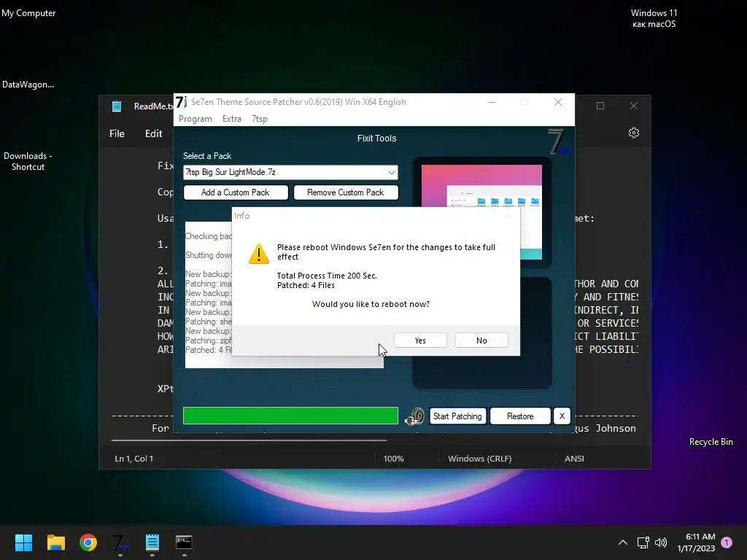Open the Program menu in 7tsp
The width and height of the screenshot is (747, 560).
pyautogui.click(x=196, y=119)
